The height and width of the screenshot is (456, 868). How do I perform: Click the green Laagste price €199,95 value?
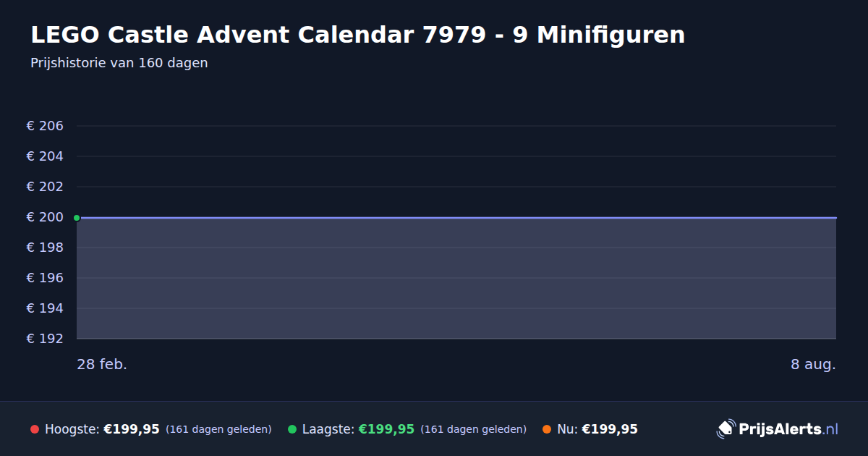tap(386, 429)
